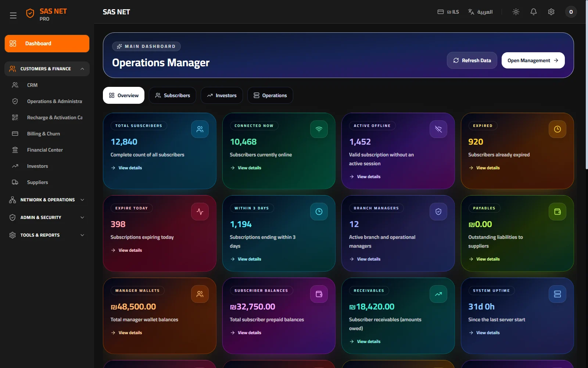The height and width of the screenshot is (368, 588).
Task: Click Branch Managers shield icon
Action: 438,212
